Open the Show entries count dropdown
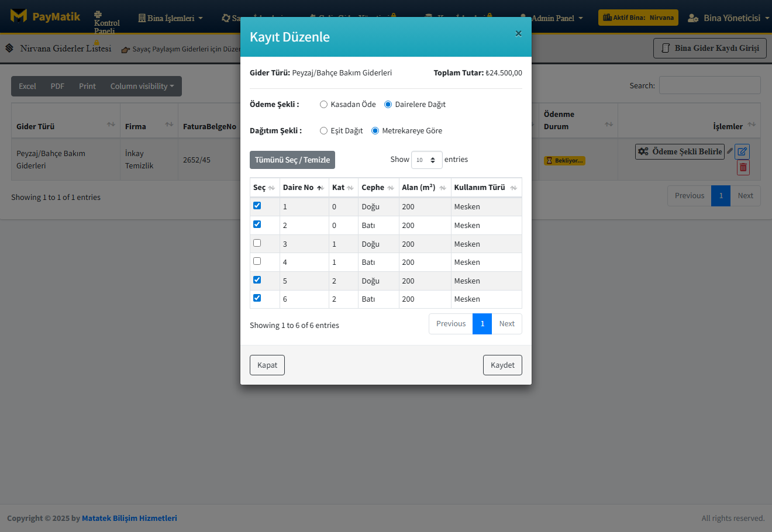The image size is (772, 532). click(x=426, y=160)
